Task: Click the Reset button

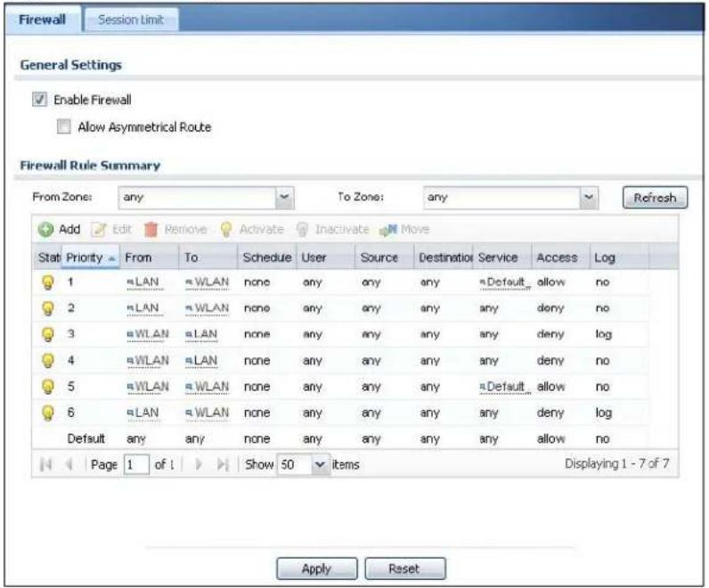Action: click(x=404, y=568)
